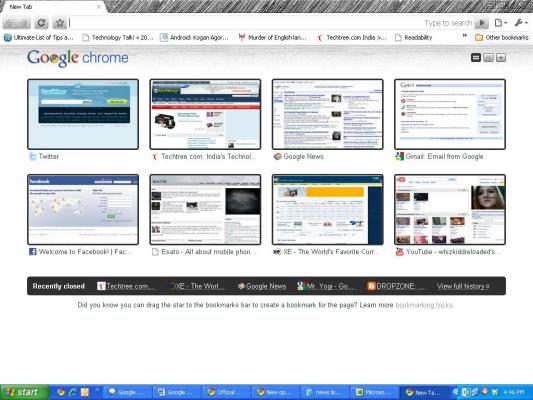Close the New Tab tab
The width and height of the screenshot is (533, 400).
[99, 6]
